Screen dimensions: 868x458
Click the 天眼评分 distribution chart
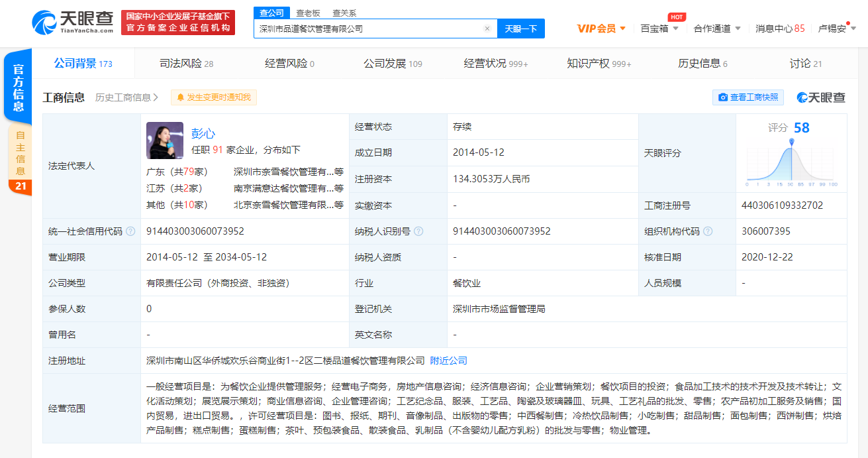(792, 162)
